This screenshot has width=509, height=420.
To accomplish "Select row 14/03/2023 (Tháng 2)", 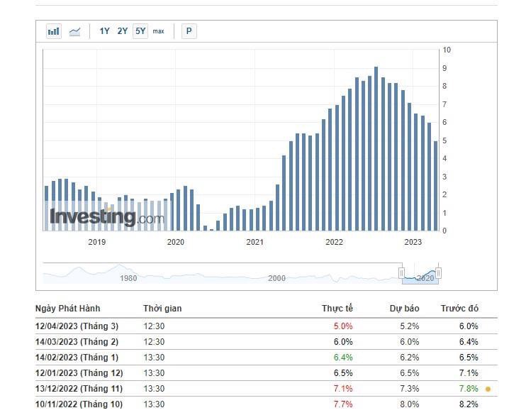I will pyautogui.click(x=266, y=342).
